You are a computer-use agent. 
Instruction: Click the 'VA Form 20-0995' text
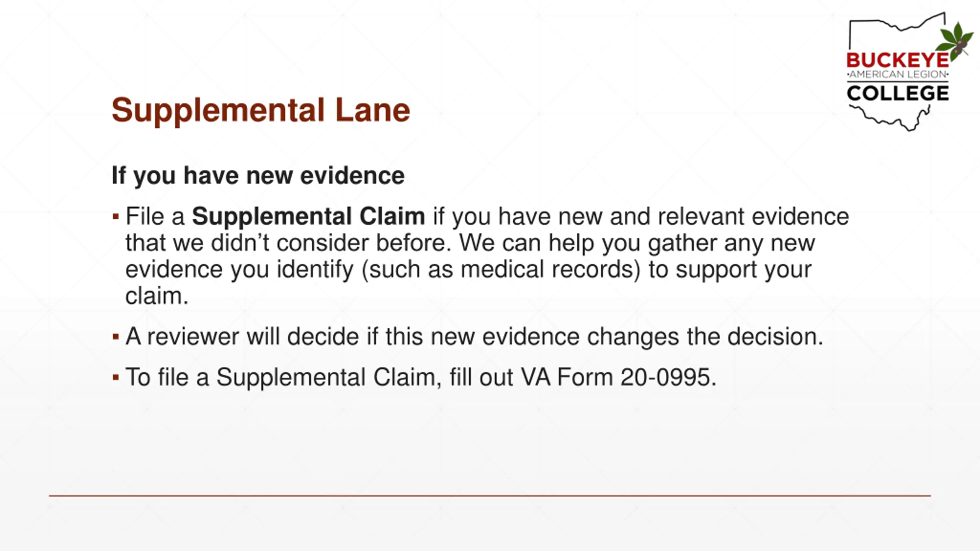[x=618, y=377]
